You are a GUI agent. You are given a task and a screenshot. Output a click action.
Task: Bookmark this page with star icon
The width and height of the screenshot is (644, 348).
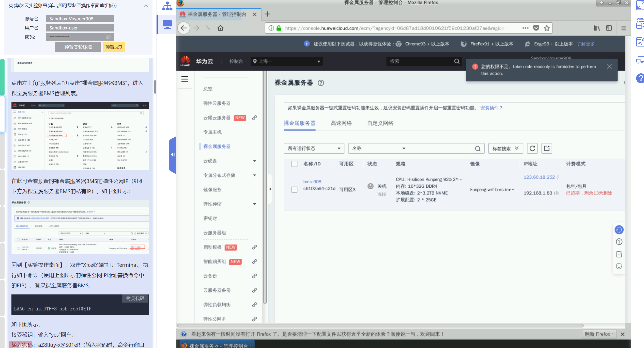coord(547,28)
